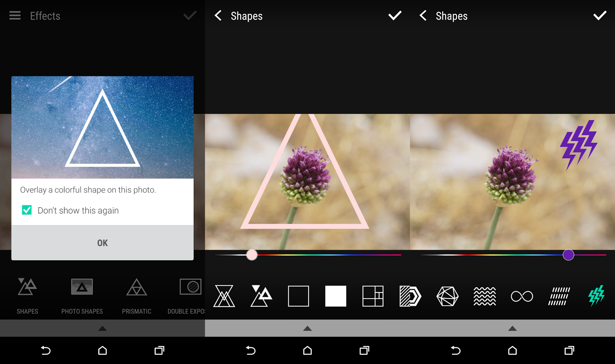615x364 pixels.
Task: Select the slanted dashes shape
Action: 559,296
